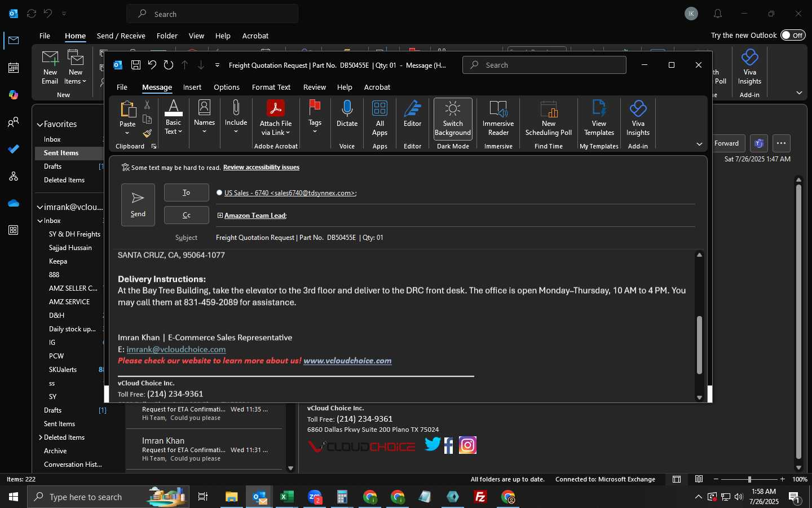
Task: Click notifications bell in Outlook title bar
Action: pyautogui.click(x=718, y=14)
